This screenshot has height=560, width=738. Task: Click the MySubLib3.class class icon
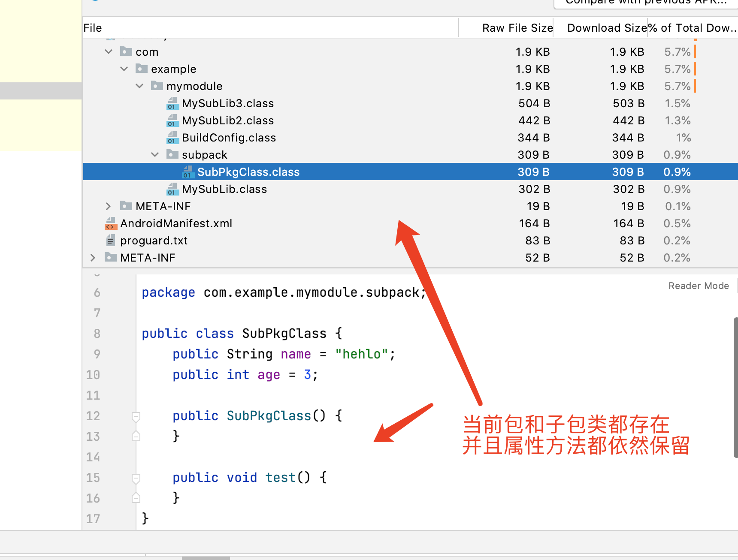click(x=172, y=103)
